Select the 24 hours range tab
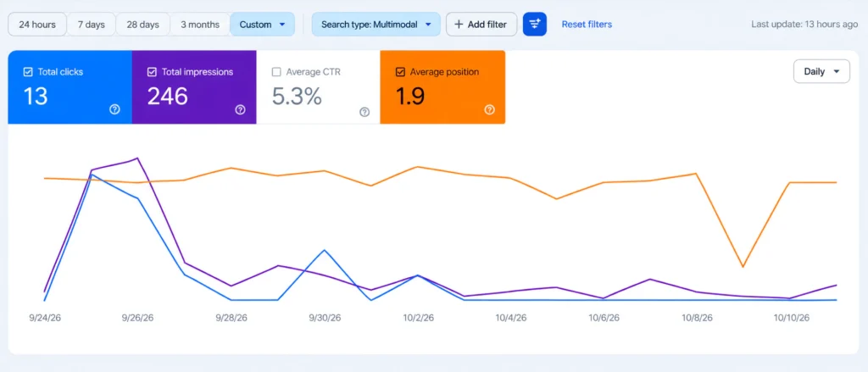The width and height of the screenshot is (868, 372). click(x=37, y=25)
